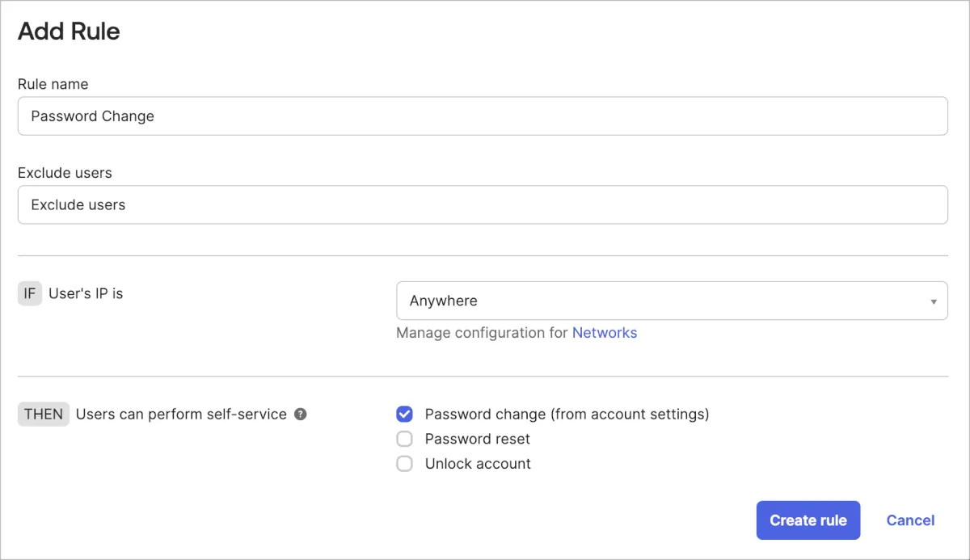Click the "Exclude users" field label
Screen dimensions: 970x560
point(65,173)
